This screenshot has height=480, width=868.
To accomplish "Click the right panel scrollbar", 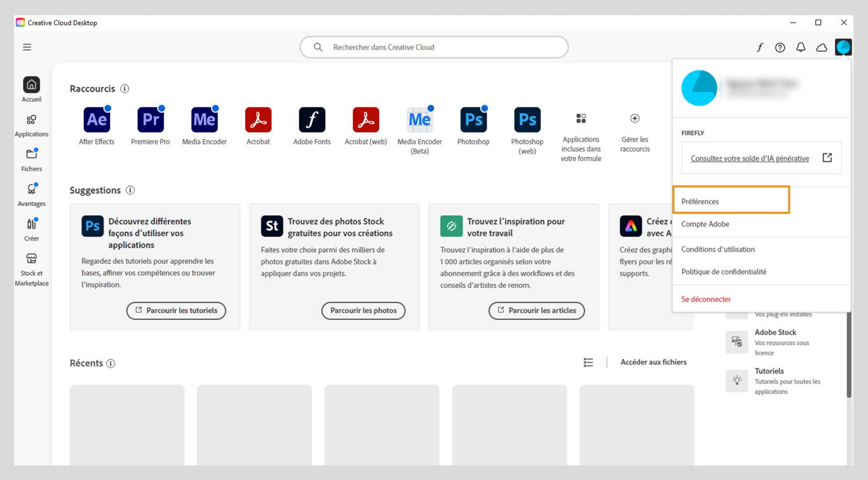I will (x=849, y=355).
